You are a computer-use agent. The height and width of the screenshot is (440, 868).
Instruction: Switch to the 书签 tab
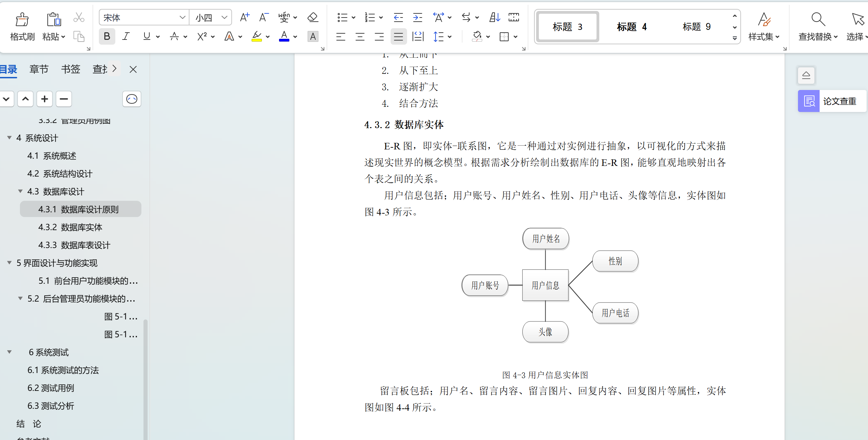pyautogui.click(x=70, y=69)
